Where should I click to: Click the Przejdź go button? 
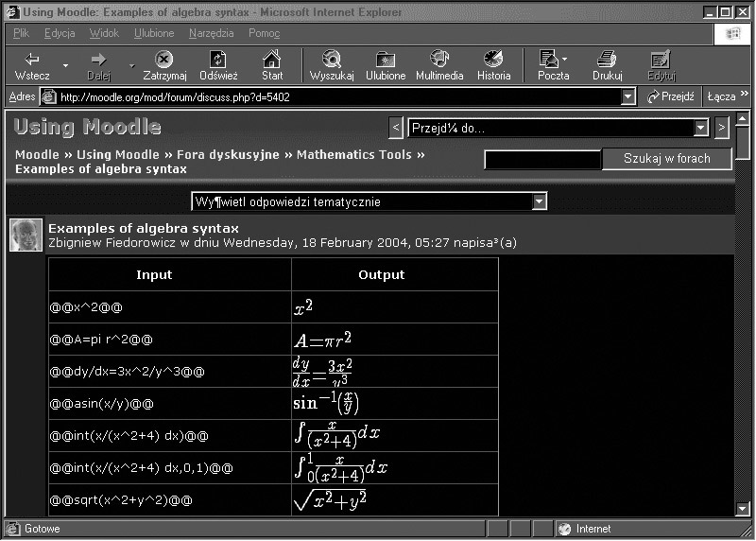(x=670, y=96)
